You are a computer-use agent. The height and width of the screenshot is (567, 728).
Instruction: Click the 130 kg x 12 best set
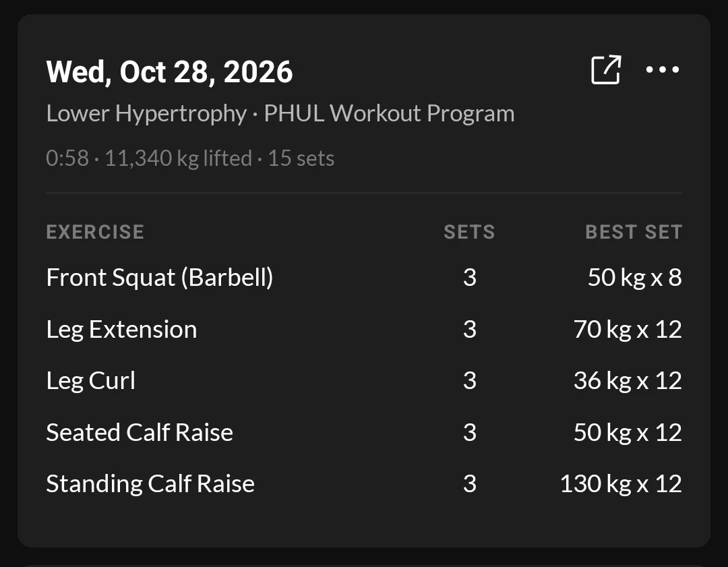(x=621, y=484)
